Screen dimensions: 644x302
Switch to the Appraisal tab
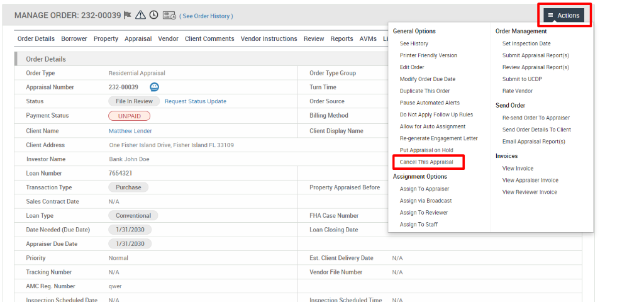click(138, 38)
